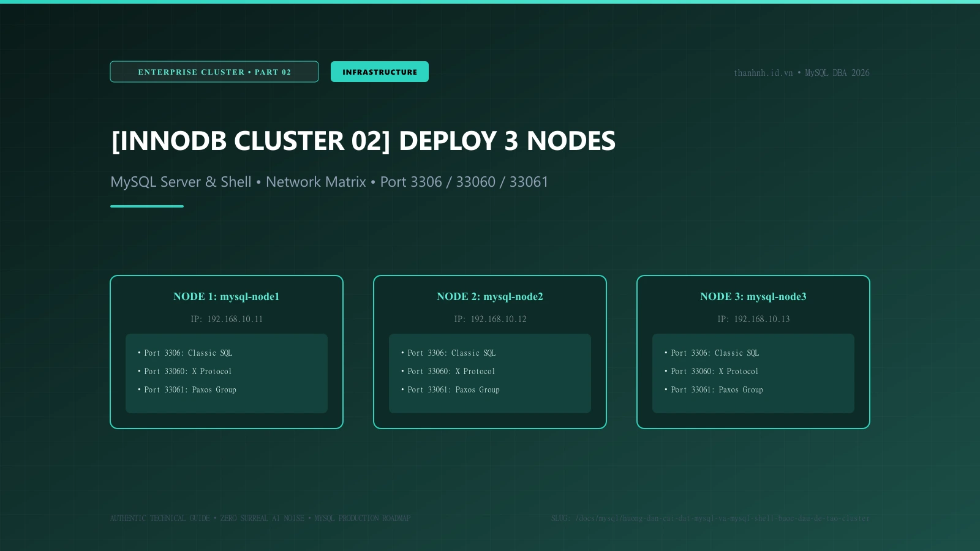Screen dimensions: 980x551
Task: Click Port 33060: X Protocol in Node 3
Action: point(711,372)
